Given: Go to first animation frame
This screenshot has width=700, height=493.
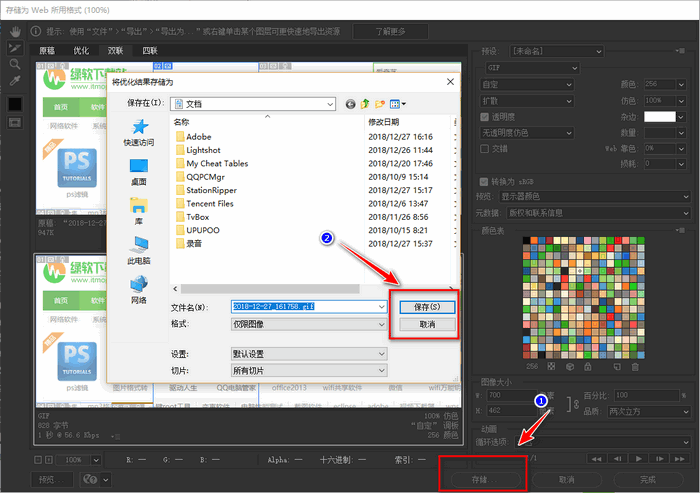Looking at the screenshot, I should (596, 459).
